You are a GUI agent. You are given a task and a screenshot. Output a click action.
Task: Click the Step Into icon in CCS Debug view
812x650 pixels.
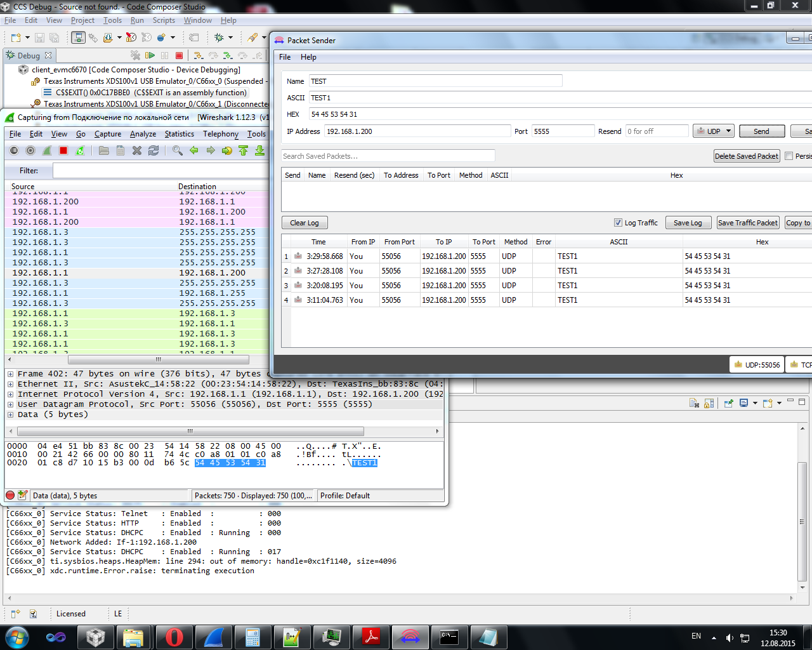(x=198, y=55)
